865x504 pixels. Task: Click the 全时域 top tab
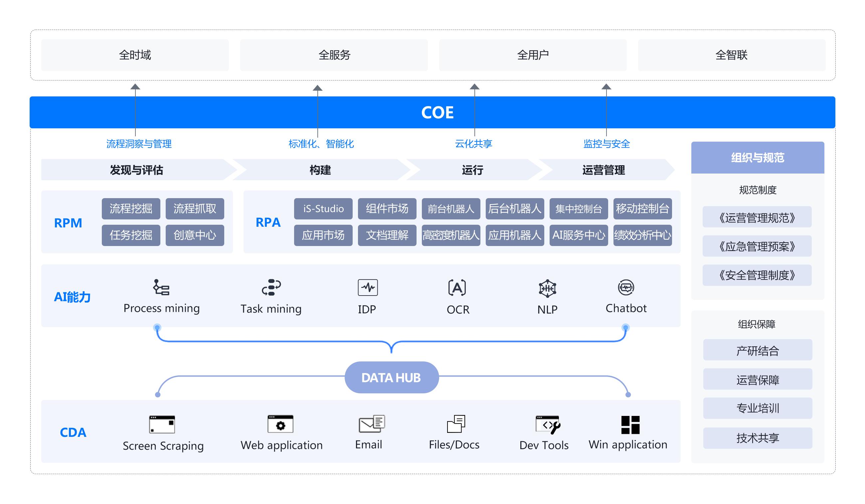coord(135,55)
